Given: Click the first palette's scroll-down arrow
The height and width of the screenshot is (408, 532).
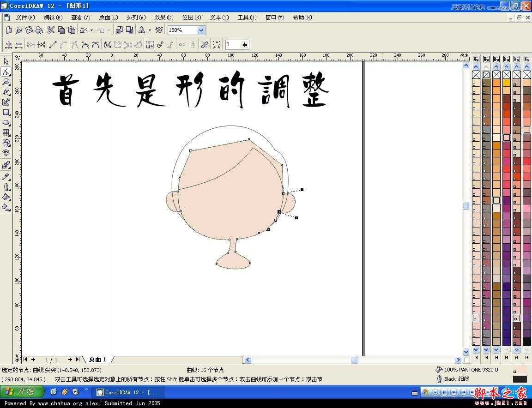Looking at the screenshot, I should coord(476,350).
